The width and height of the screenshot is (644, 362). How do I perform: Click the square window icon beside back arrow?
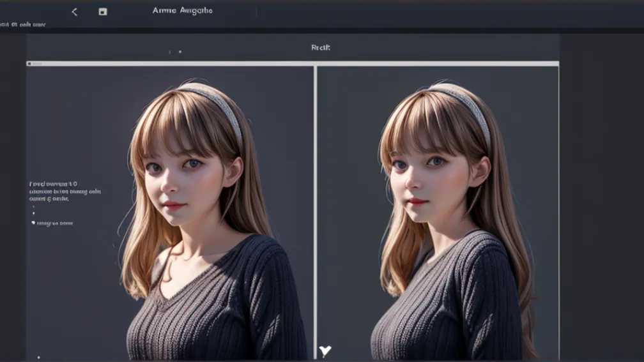coord(103,11)
